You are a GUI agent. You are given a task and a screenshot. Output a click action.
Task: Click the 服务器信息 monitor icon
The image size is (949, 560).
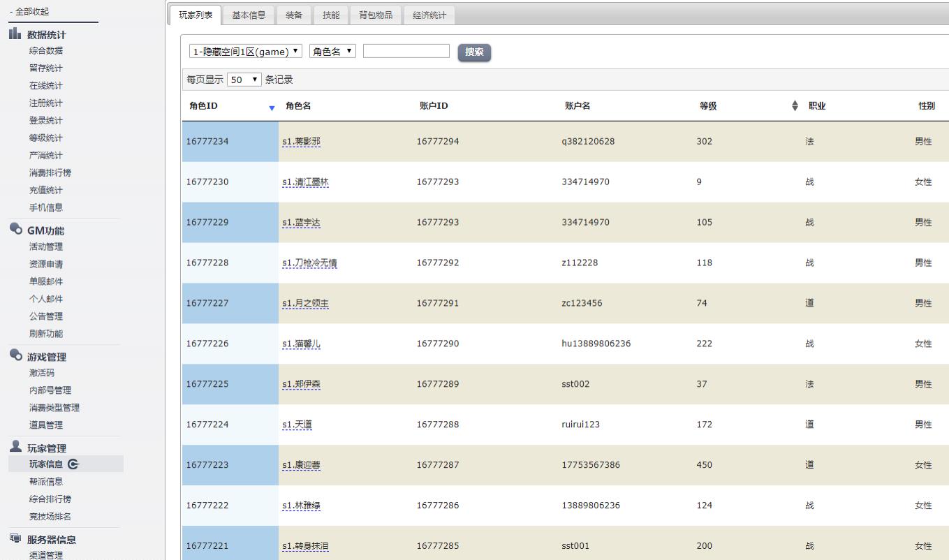(15, 538)
